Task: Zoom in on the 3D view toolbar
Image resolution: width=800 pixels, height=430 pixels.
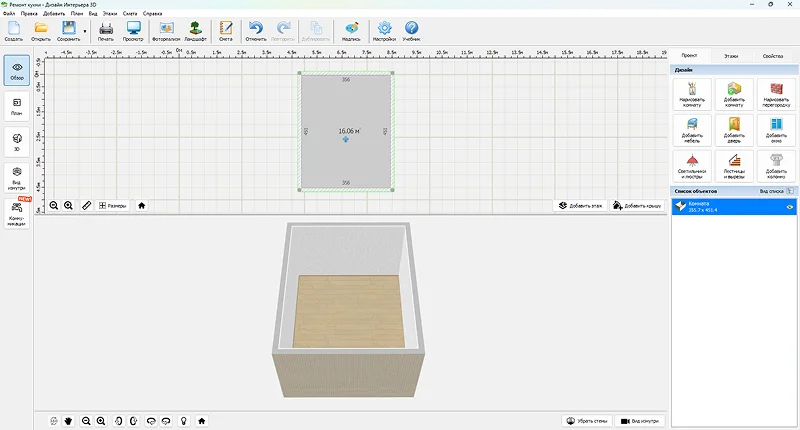Action: [x=101, y=421]
